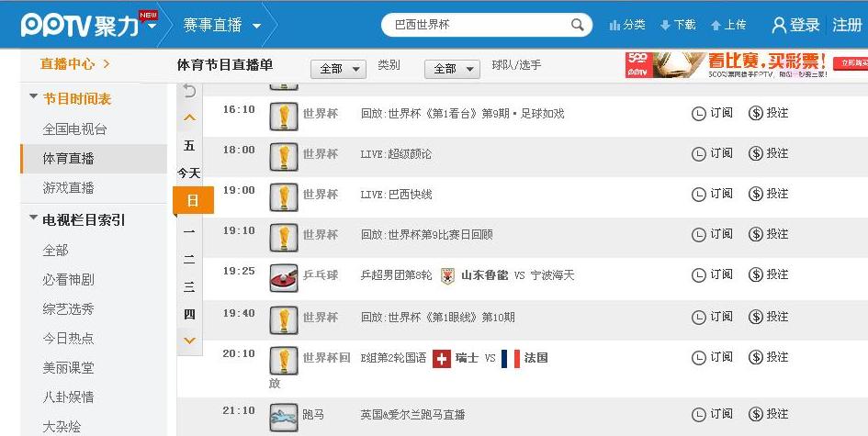Viewport: 868px width, 436px height.
Task: Select day 五 in date selector
Action: [x=189, y=146]
